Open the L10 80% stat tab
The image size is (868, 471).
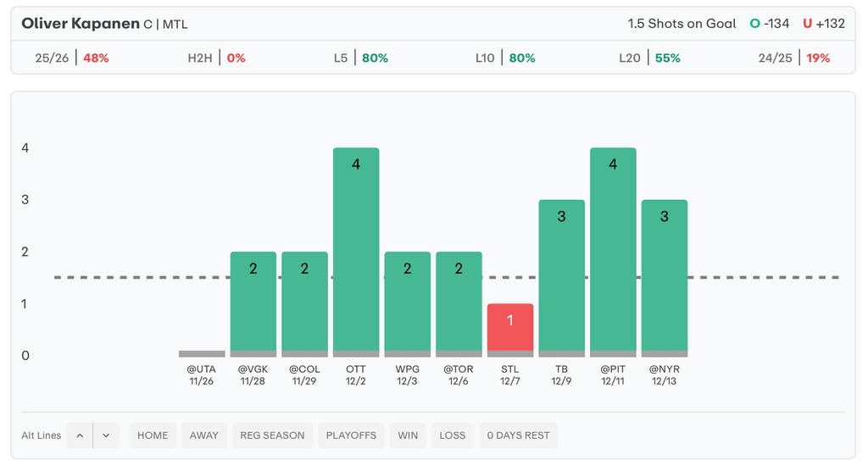(505, 58)
